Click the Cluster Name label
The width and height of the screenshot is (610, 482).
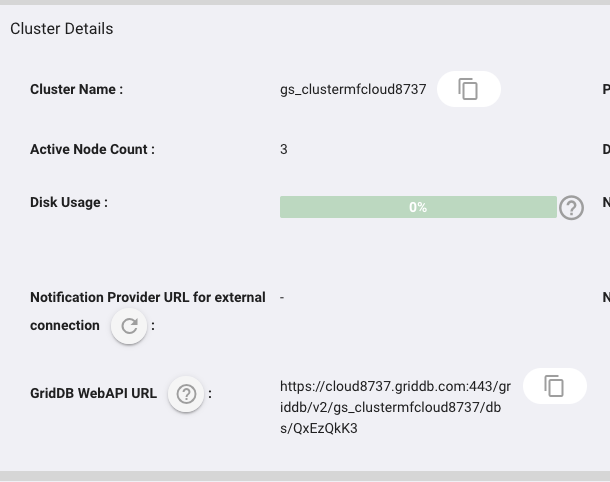click(76, 89)
